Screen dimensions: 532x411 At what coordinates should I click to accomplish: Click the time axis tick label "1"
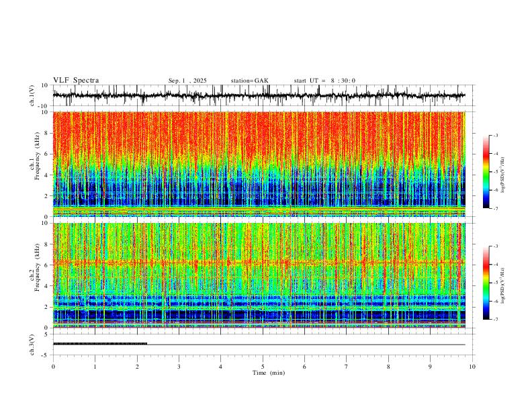(95, 367)
